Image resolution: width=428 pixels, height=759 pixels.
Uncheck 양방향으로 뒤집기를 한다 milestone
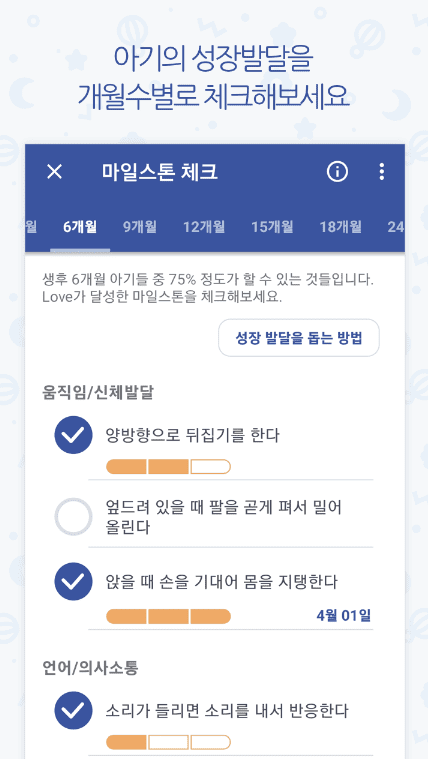tap(73, 435)
